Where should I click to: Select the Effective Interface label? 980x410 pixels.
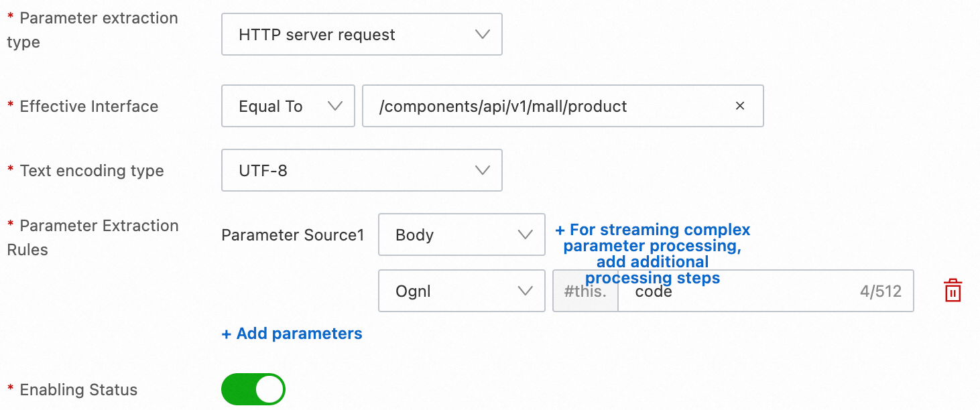pyautogui.click(x=88, y=106)
